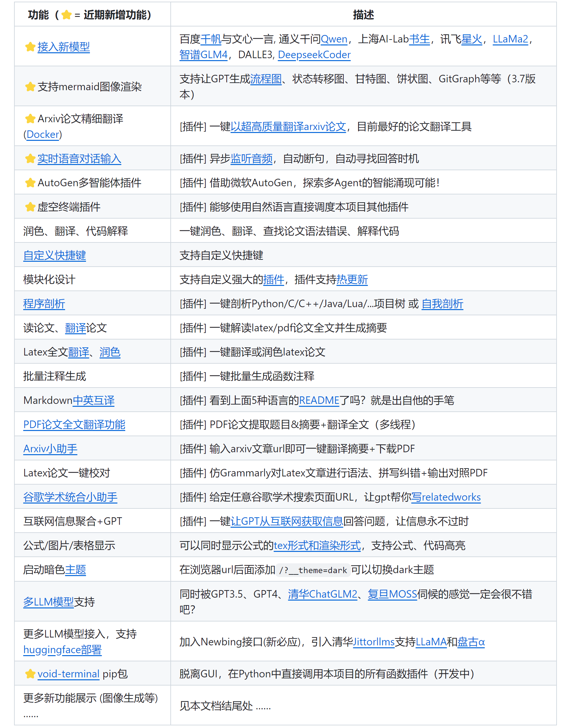Click the /?__theme=dark inline code snippet
Image resolution: width=569 pixels, height=728 pixels.
(x=313, y=570)
